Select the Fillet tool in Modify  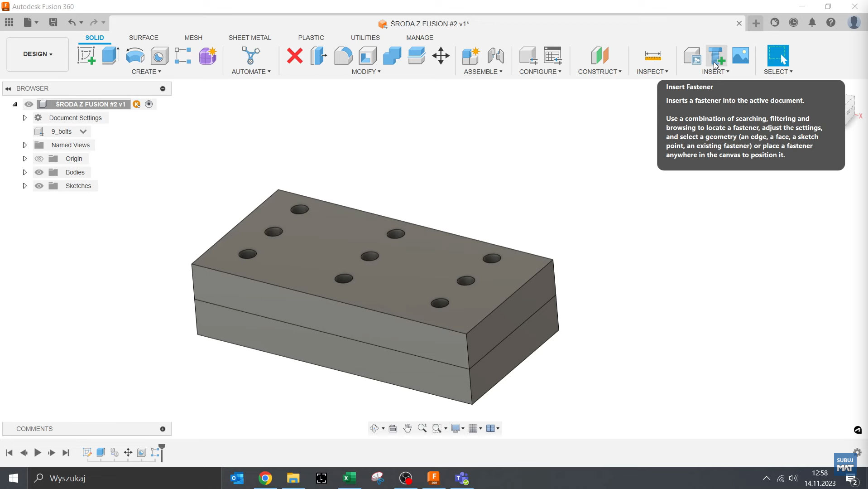(x=343, y=55)
